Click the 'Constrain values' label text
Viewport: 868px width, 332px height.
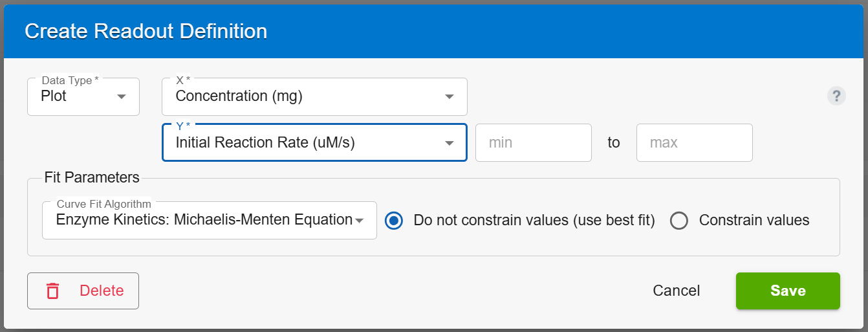[754, 221]
